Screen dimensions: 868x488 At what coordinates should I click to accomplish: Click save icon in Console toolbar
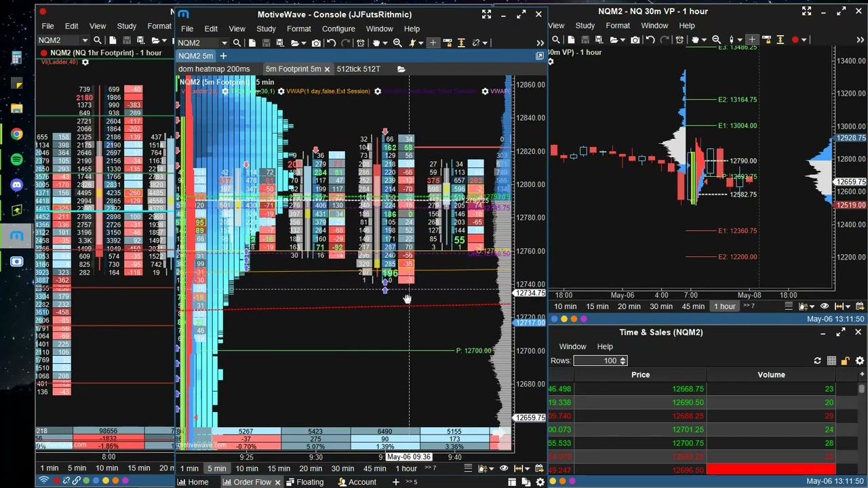click(x=266, y=43)
